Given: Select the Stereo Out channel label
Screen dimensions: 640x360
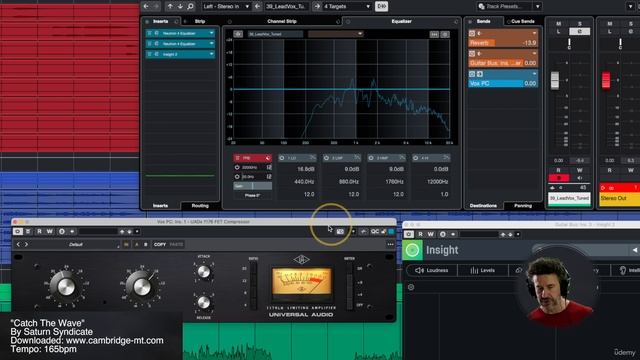Looking at the screenshot, I should tap(619, 198).
